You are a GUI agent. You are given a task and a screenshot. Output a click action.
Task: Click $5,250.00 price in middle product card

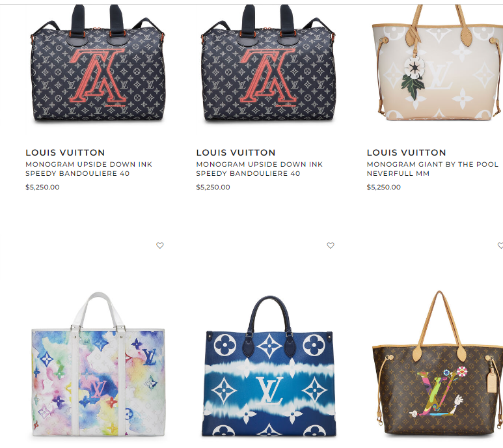[x=213, y=187]
